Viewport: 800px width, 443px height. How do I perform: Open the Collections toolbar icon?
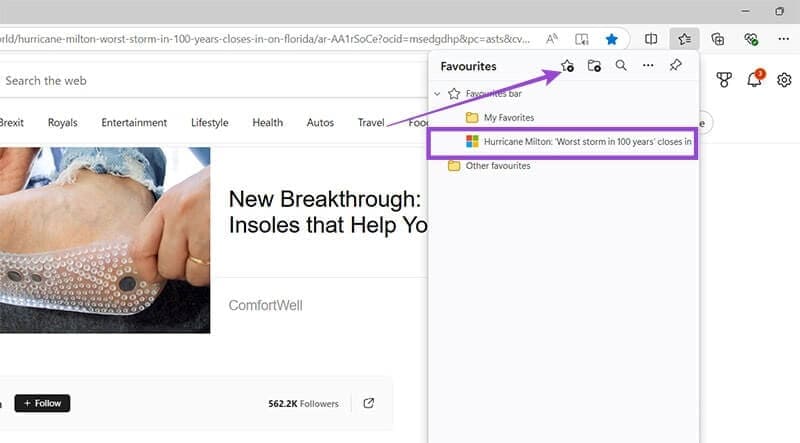coord(717,39)
